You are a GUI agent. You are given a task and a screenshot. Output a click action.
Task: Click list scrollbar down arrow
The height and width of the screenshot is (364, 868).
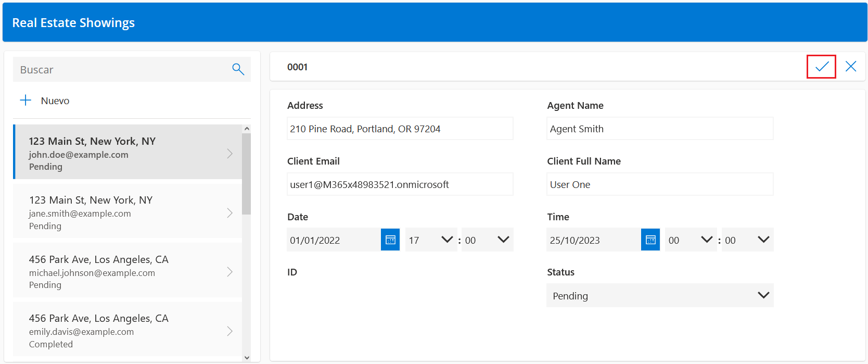click(247, 357)
